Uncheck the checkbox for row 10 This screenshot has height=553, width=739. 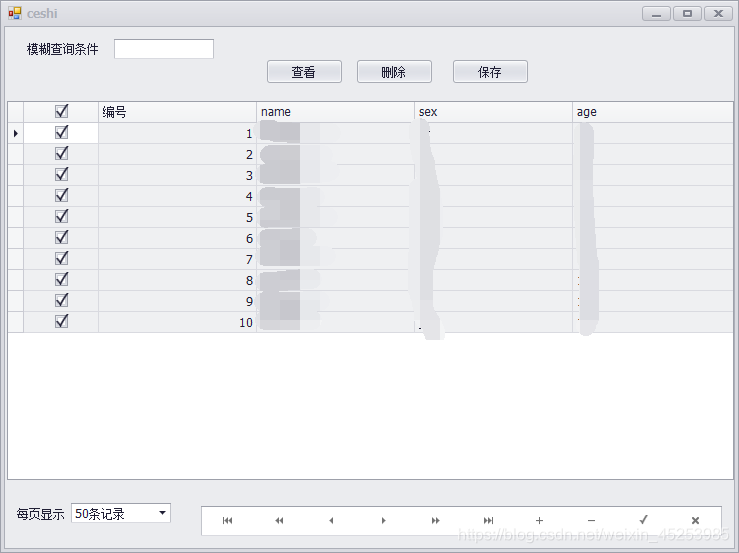[62, 321]
